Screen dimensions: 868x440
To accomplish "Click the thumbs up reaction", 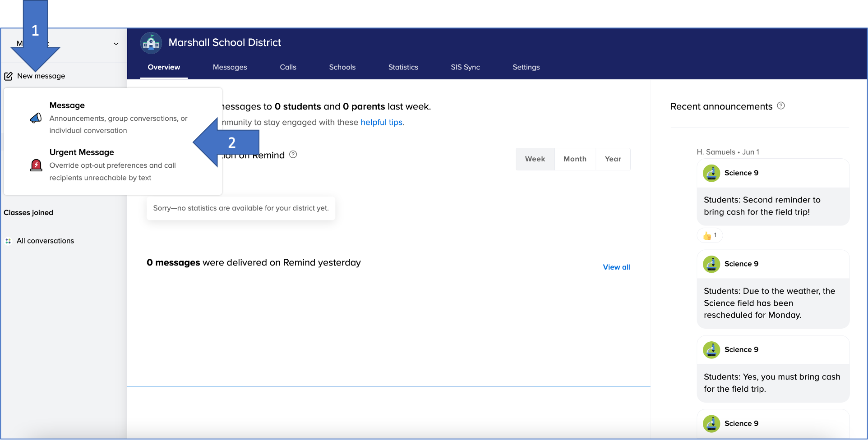I will click(710, 235).
